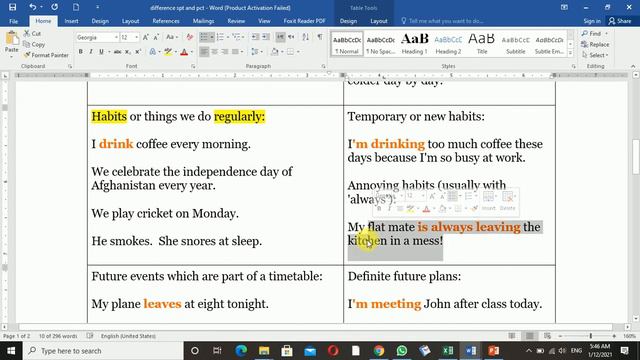Image resolution: width=640 pixels, height=360 pixels.
Task: Switch to the Review tab
Action: pos(236,21)
